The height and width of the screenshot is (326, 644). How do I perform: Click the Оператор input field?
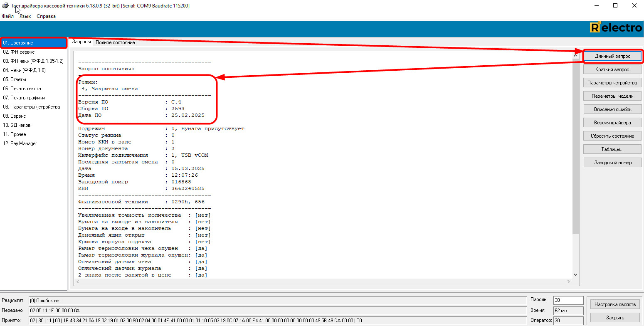click(x=568, y=321)
